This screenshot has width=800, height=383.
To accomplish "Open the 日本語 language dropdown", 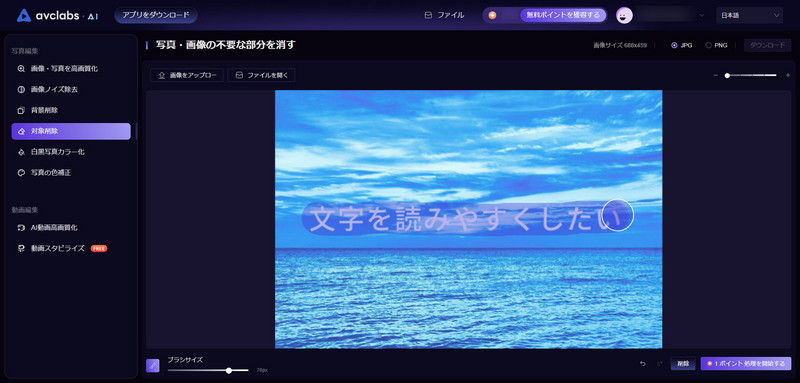I will tap(749, 15).
